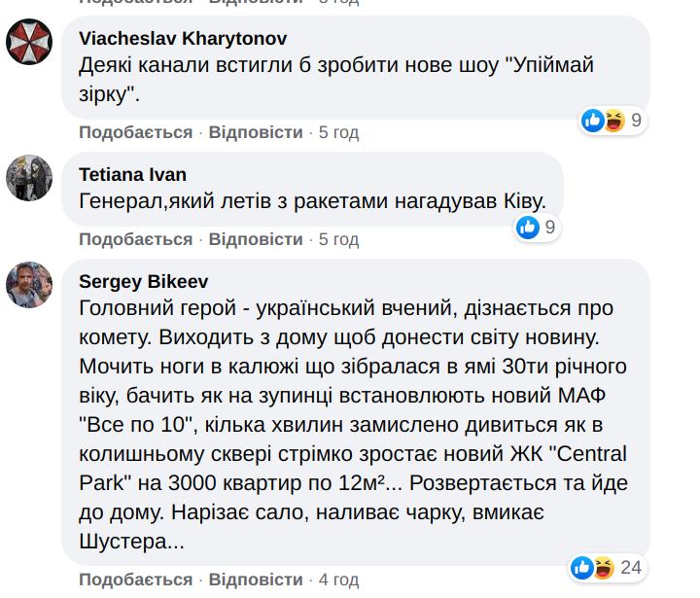Click Viacheslav Kharytonov's umbrella avatar
The width and height of the screenshot is (700, 598).
point(29,42)
